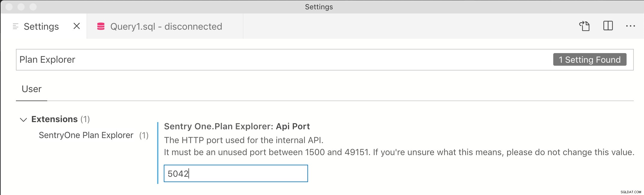644x195 pixels.
Task: Select the User settings scope tab
Action: point(32,89)
